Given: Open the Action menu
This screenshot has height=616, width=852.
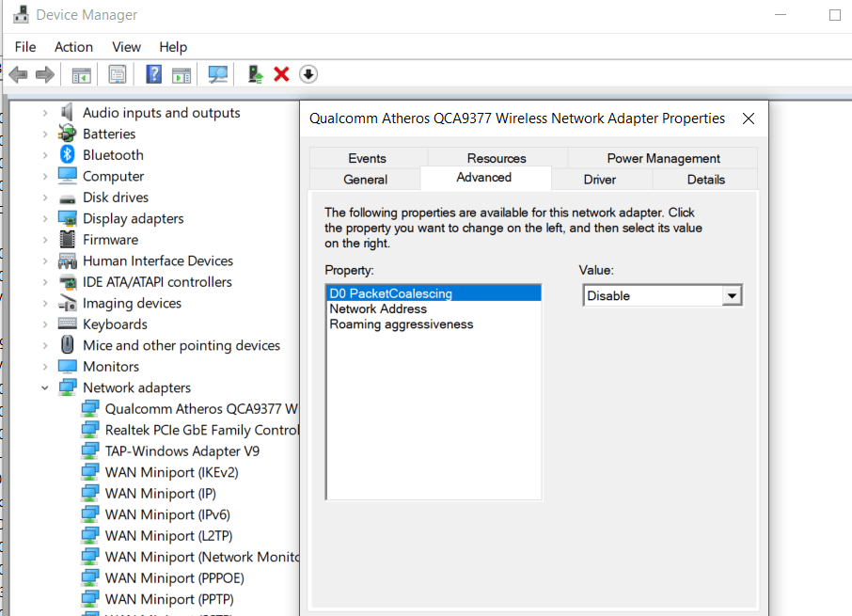Looking at the screenshot, I should coord(73,47).
